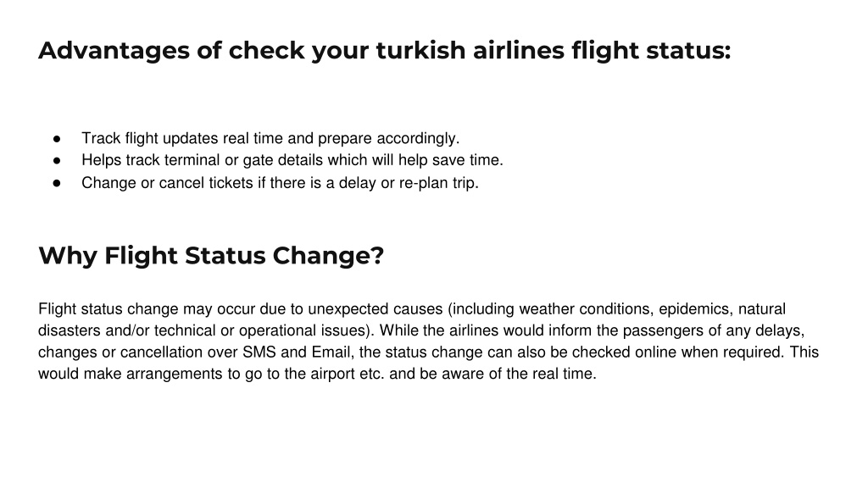The height and width of the screenshot is (488, 868).
Task: Click the 'Track flight updates real time' line
Action: [x=270, y=138]
